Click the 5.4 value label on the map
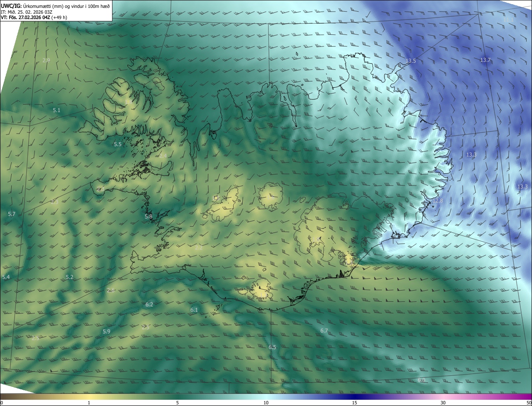 pyautogui.click(x=6, y=277)
